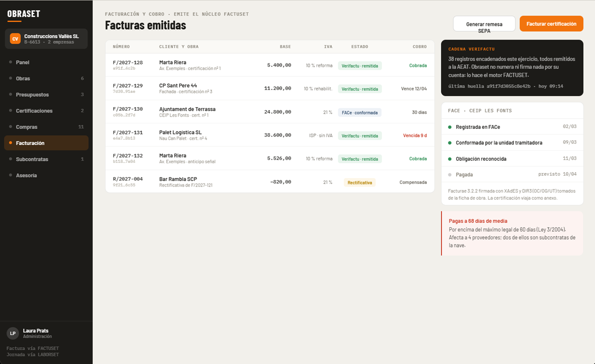
Task: Click Conformada por la unidad tramitadora step
Action: tap(512, 143)
